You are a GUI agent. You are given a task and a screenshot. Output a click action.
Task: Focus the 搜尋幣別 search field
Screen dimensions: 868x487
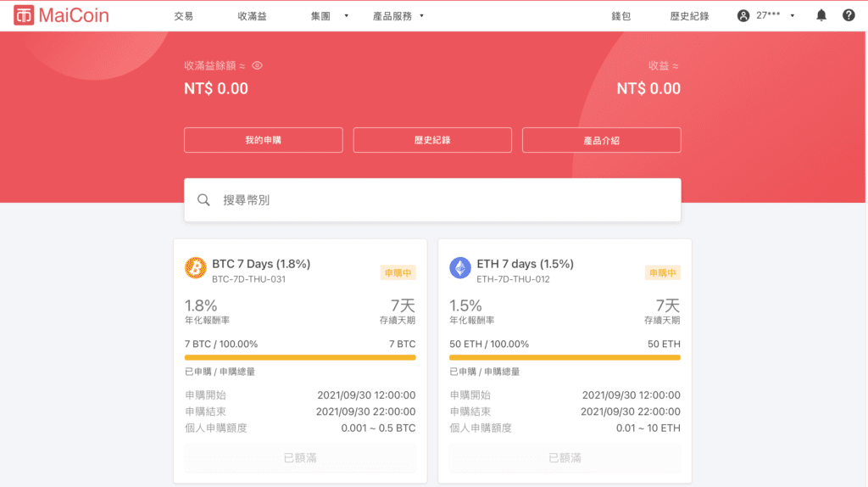[x=432, y=200]
